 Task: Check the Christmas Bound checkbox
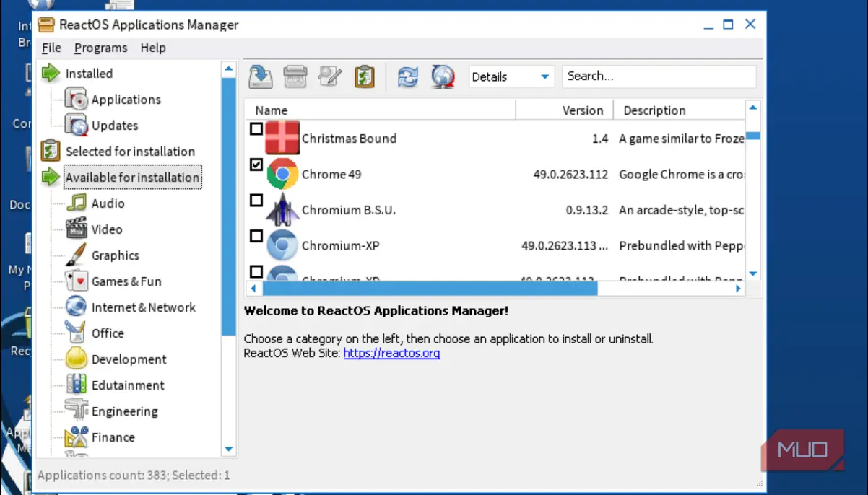(x=256, y=128)
